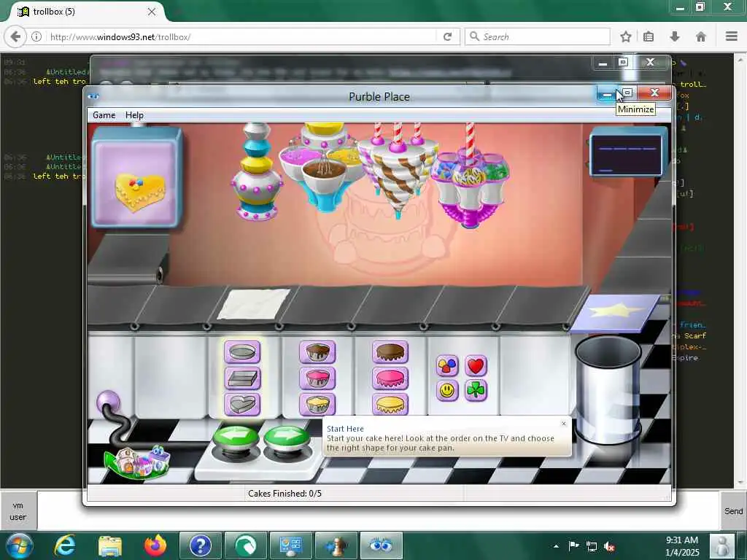Screen dimensions: 747x560
Task: Click the muted volume tray icon
Action: [x=609, y=546]
